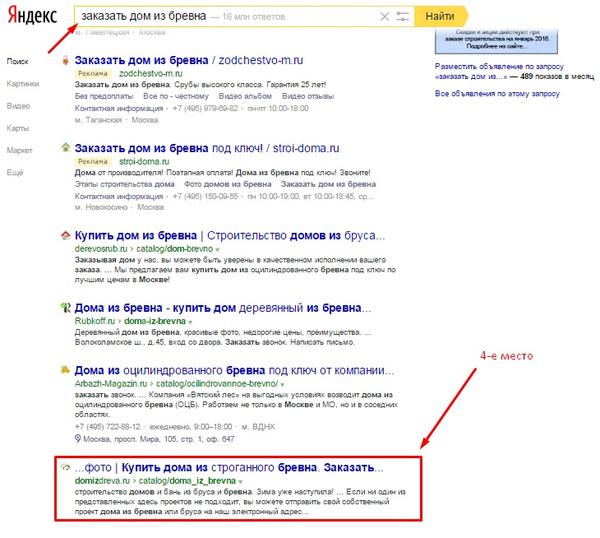
Task: Switch to Картинки search tab
Action: [x=23, y=83]
